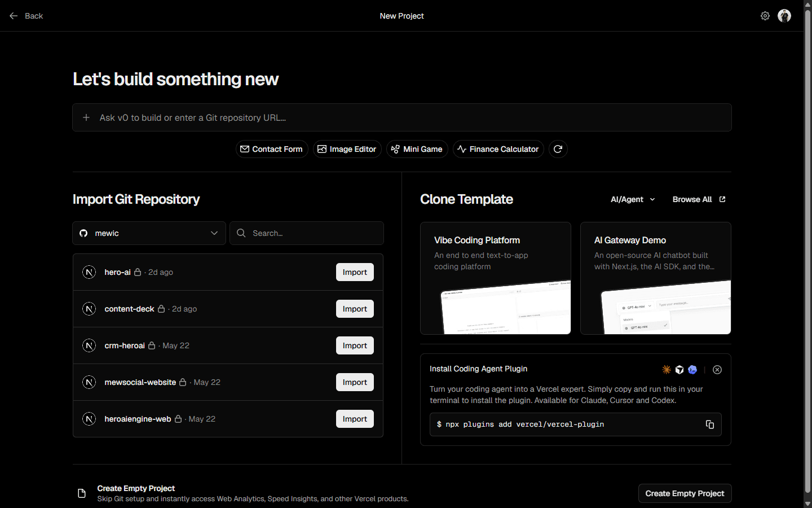Screen dimensions: 812x508
Task: Open the Vibe Coding Platform template card
Action: 496,278
